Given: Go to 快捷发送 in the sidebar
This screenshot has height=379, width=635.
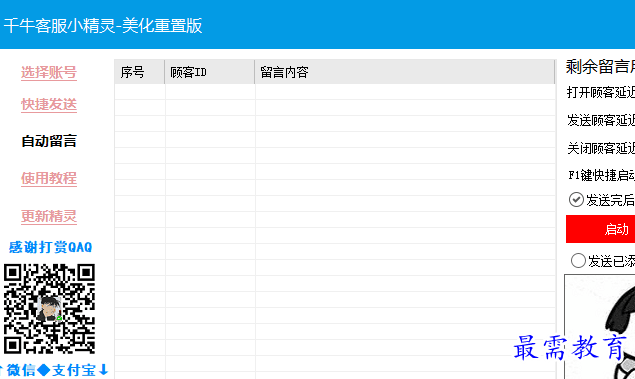Looking at the screenshot, I should (49, 104).
